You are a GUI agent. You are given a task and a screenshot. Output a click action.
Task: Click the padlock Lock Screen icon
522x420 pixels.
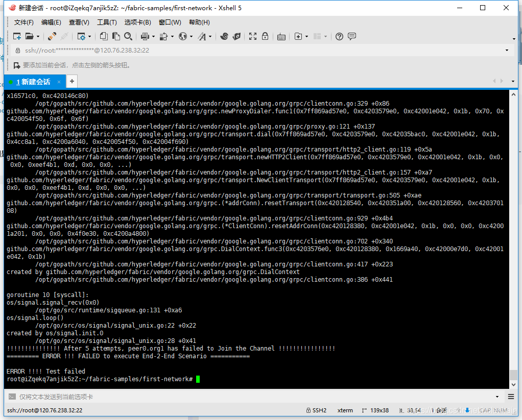[265, 36]
